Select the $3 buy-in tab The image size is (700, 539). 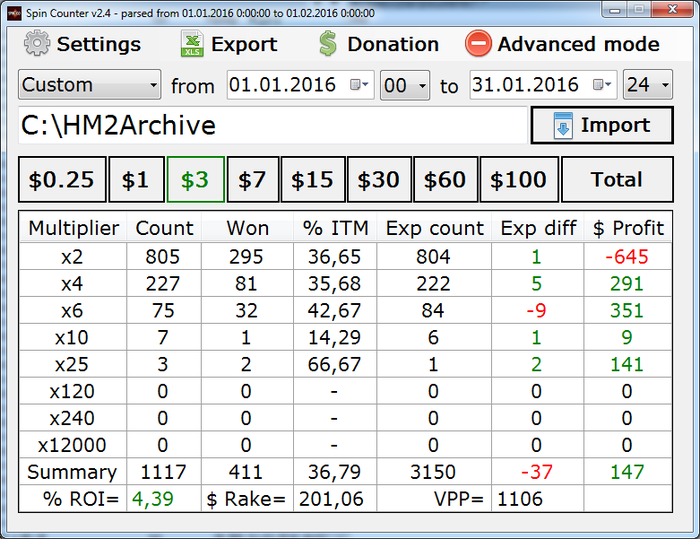196,180
